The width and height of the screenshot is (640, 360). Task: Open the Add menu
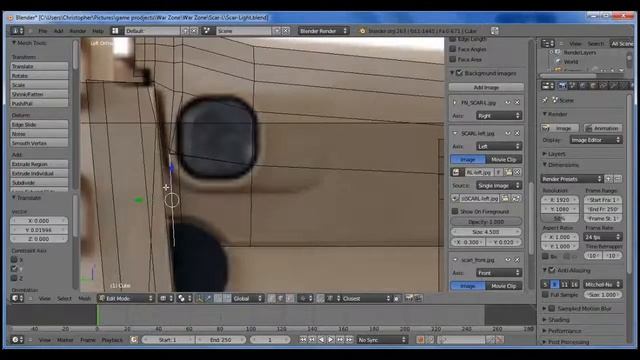click(x=58, y=31)
